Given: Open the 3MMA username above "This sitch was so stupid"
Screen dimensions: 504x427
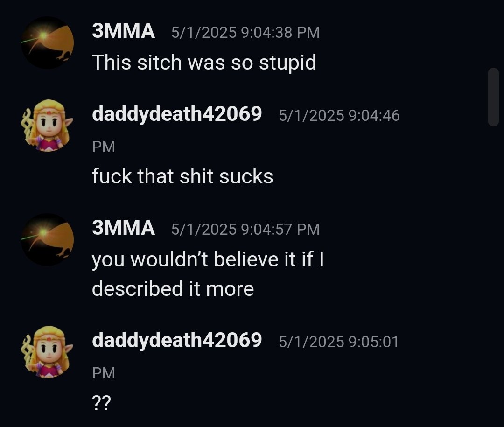Looking at the screenshot, I should pyautogui.click(x=123, y=31).
